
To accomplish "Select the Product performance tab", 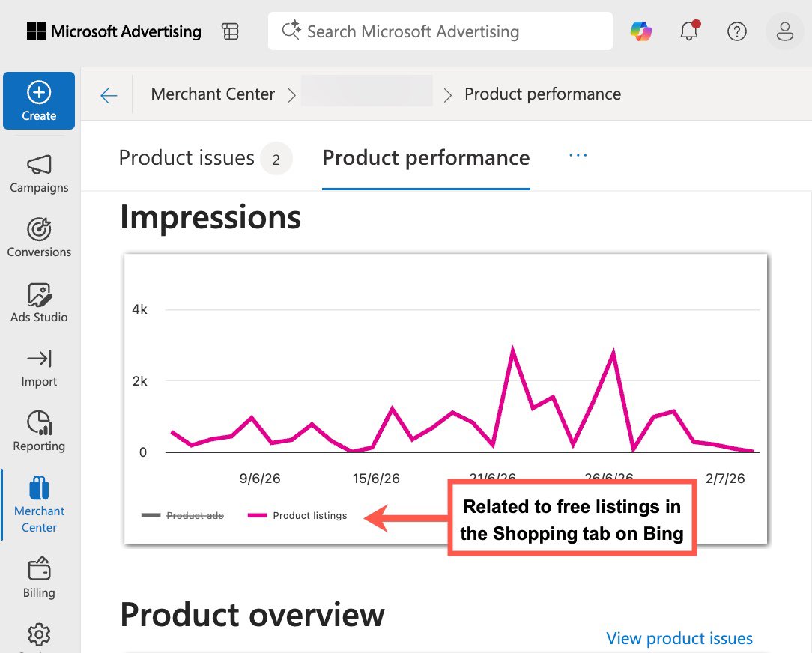I will (426, 158).
